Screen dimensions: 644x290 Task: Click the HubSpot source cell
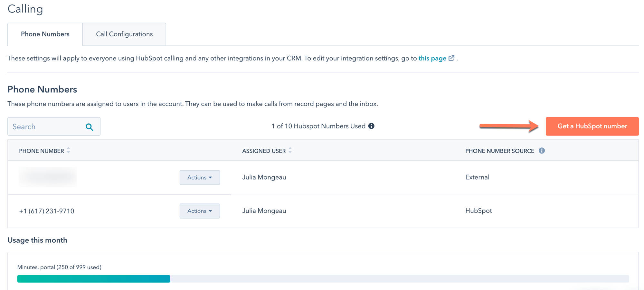click(x=478, y=211)
